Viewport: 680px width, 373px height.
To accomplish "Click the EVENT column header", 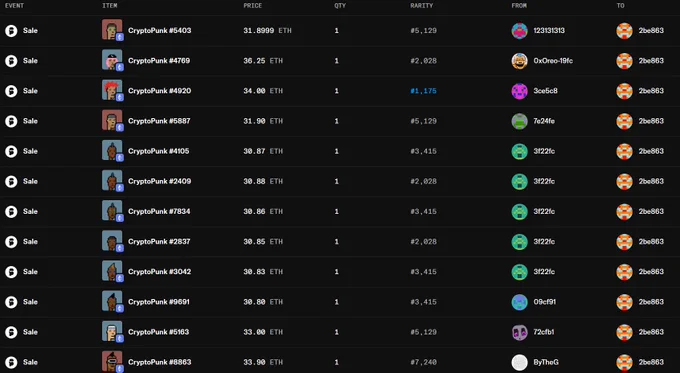I will [x=14, y=6].
